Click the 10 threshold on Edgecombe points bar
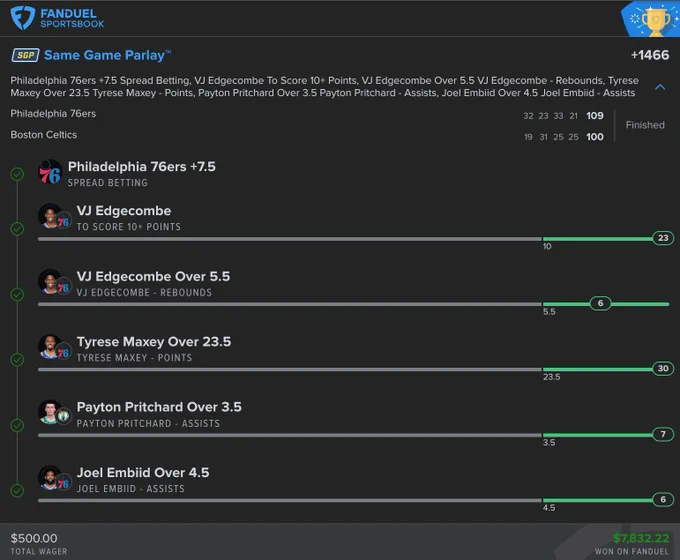 (547, 246)
